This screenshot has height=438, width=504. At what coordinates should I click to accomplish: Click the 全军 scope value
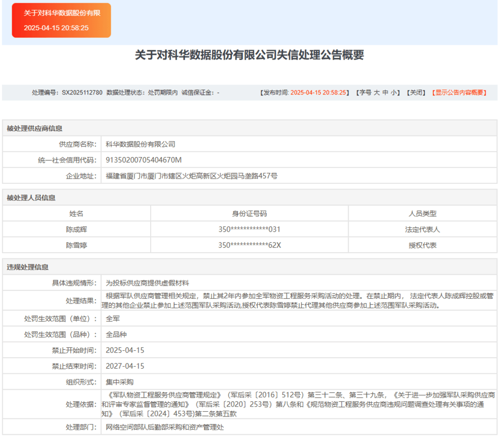point(112,319)
